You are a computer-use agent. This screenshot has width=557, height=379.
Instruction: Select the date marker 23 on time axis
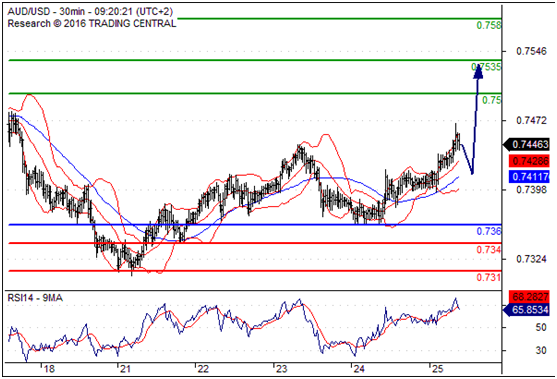281,369
